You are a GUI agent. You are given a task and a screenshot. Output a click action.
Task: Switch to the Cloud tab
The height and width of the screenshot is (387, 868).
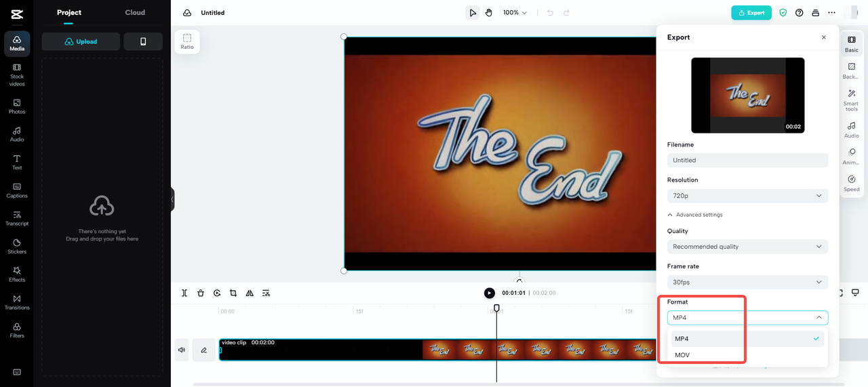tap(135, 12)
